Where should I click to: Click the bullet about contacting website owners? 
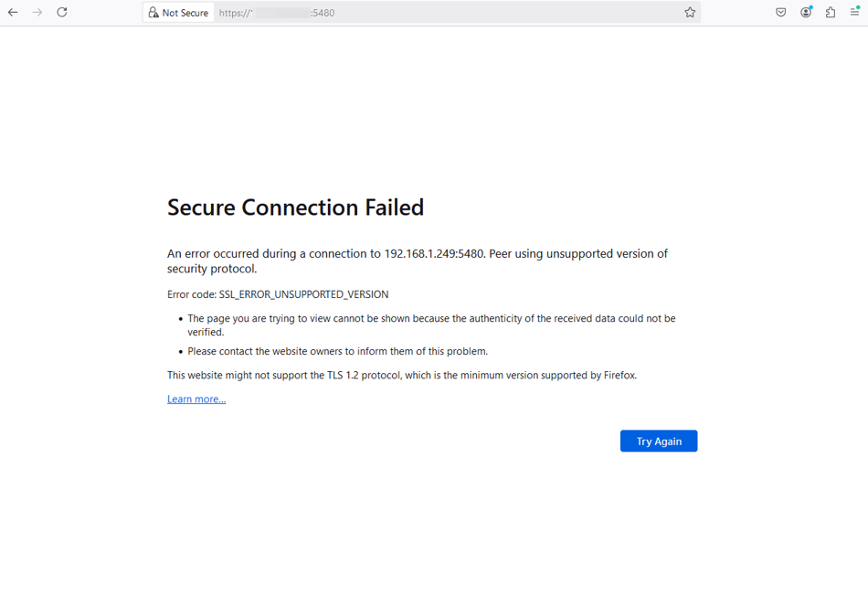[337, 351]
